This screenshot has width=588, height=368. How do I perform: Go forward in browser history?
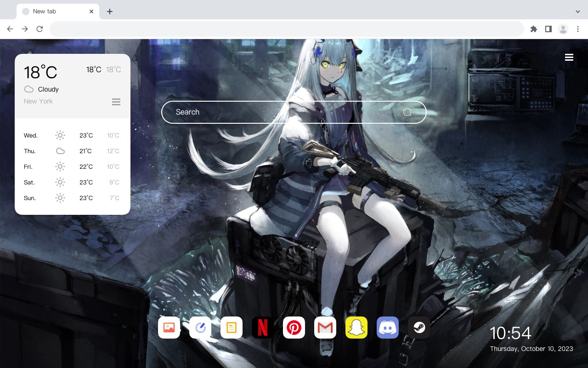[25, 29]
